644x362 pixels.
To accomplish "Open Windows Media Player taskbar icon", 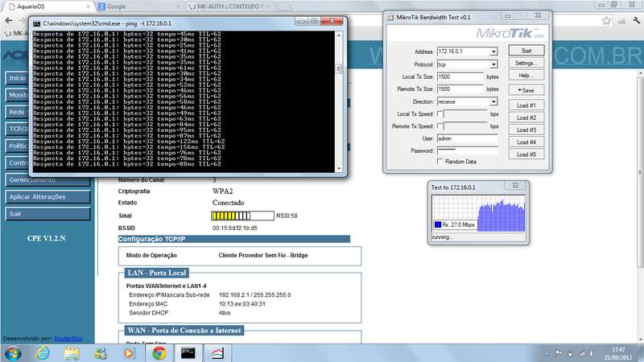I will (x=129, y=353).
